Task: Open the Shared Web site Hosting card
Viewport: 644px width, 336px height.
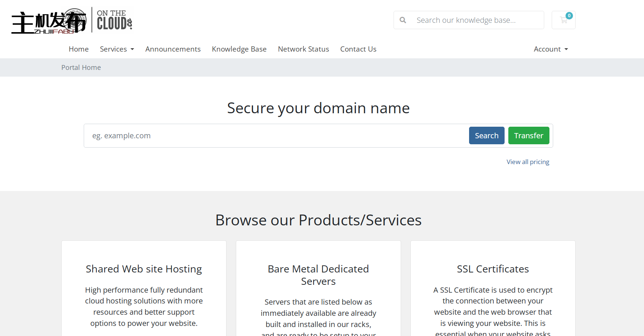Action: pyautogui.click(x=144, y=269)
